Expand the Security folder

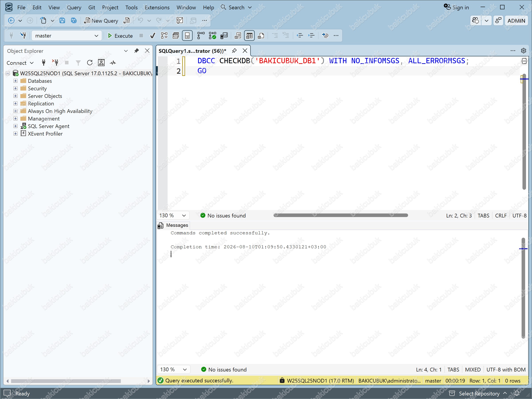pyautogui.click(x=15, y=88)
